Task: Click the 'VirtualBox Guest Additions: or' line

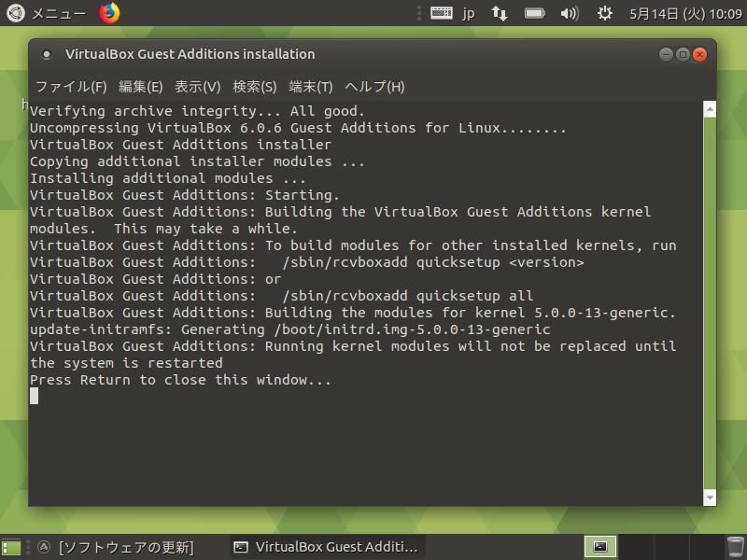Action: coord(155,279)
